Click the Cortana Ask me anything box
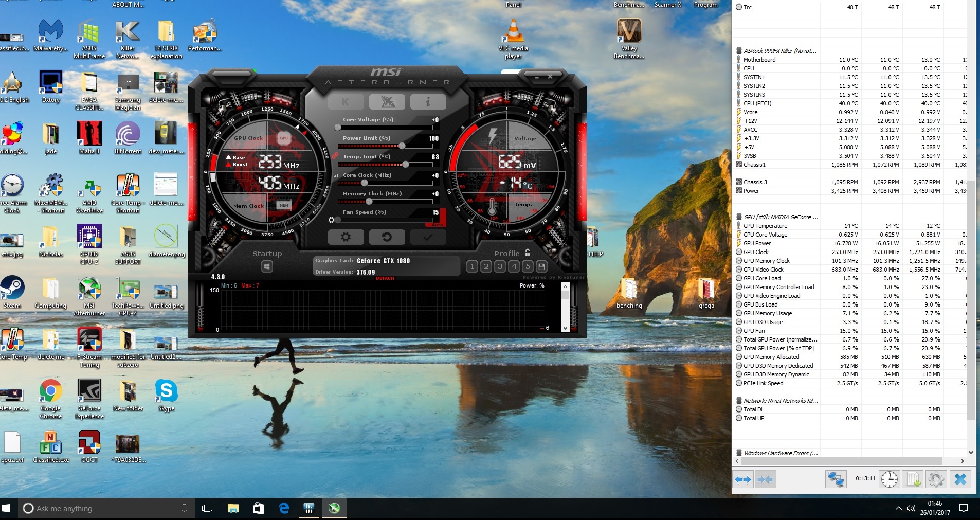Image resolution: width=980 pixels, height=520 pixels. click(x=105, y=509)
